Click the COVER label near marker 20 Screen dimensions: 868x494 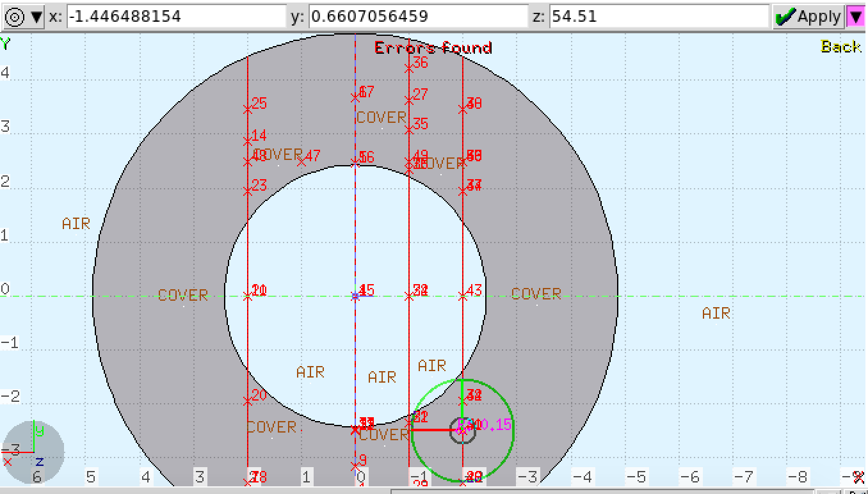(x=271, y=427)
